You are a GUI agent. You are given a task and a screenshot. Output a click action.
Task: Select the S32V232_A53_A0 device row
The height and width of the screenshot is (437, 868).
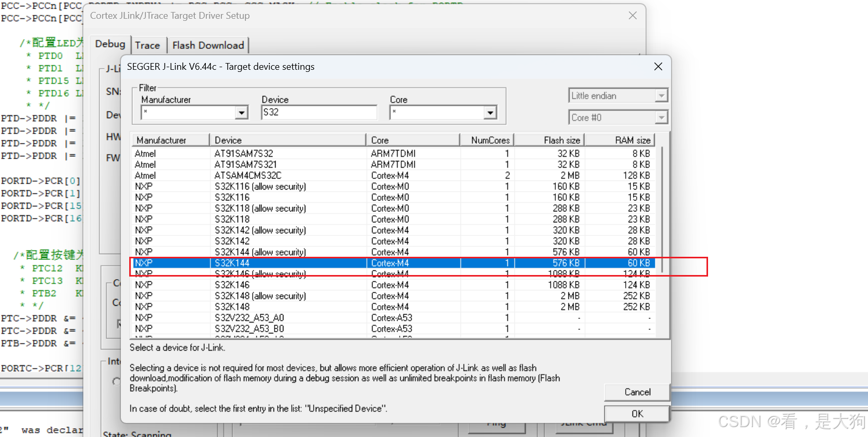pos(393,318)
